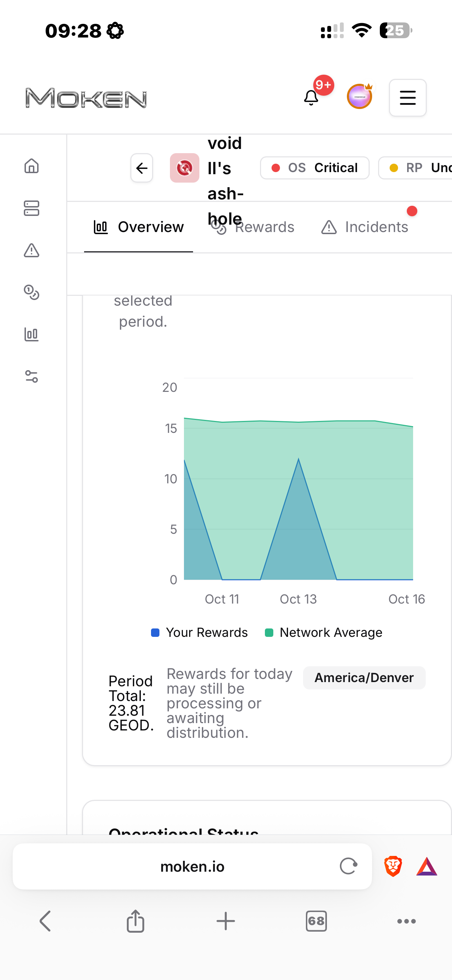The width and height of the screenshot is (452, 980).
Task: Open the rewards coins sidebar icon
Action: tap(32, 293)
